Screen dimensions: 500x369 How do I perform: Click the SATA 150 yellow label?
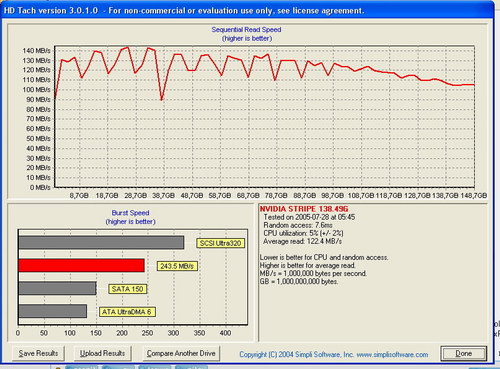127,289
